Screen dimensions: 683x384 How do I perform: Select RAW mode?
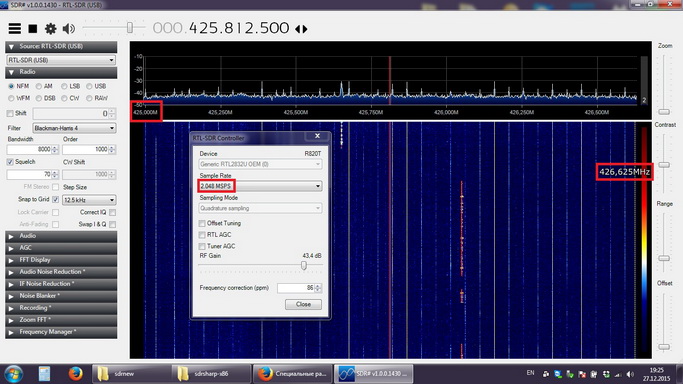click(x=89, y=98)
